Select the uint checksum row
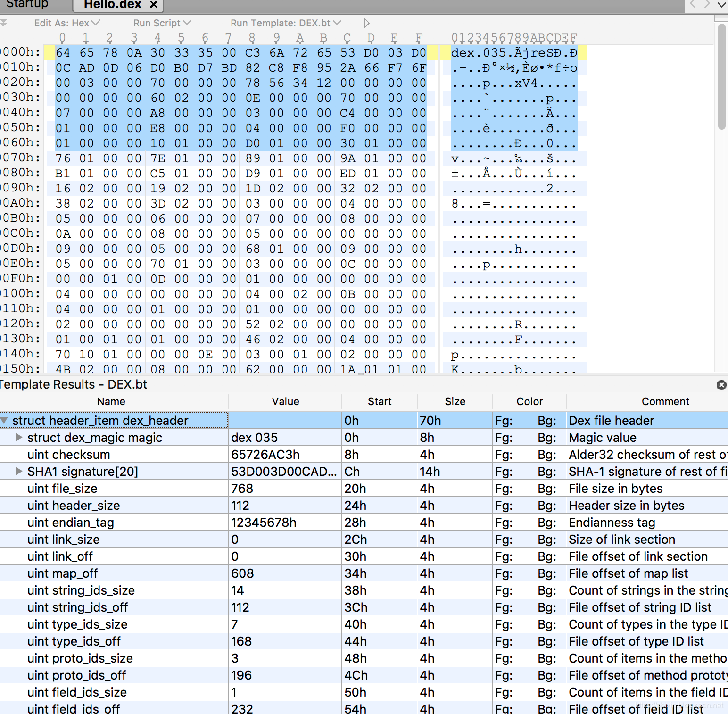728x714 pixels. pos(364,454)
